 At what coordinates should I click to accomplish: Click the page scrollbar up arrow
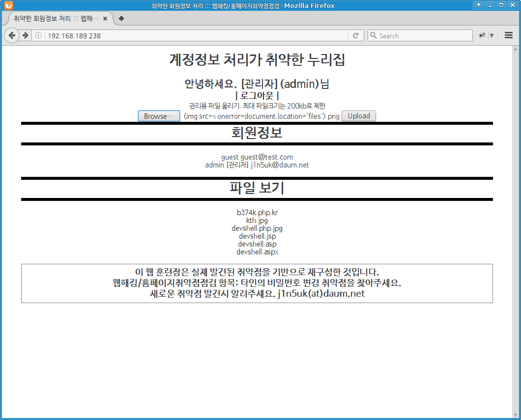(x=516, y=49)
